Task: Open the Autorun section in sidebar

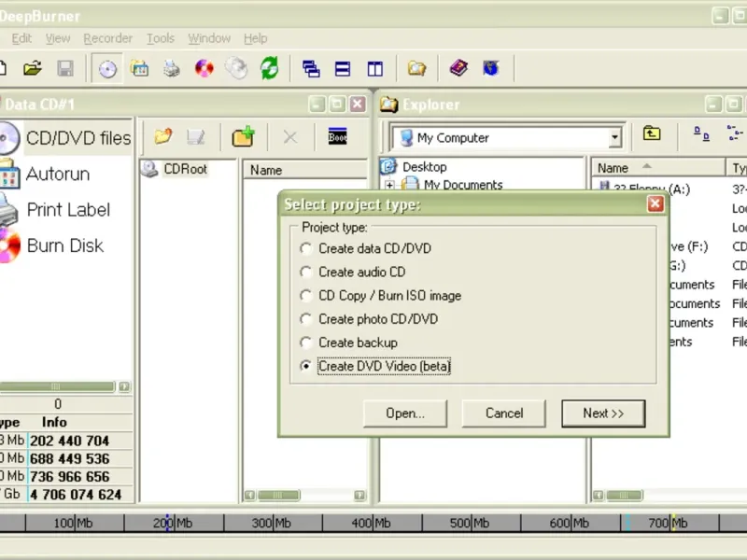Action: tap(57, 174)
